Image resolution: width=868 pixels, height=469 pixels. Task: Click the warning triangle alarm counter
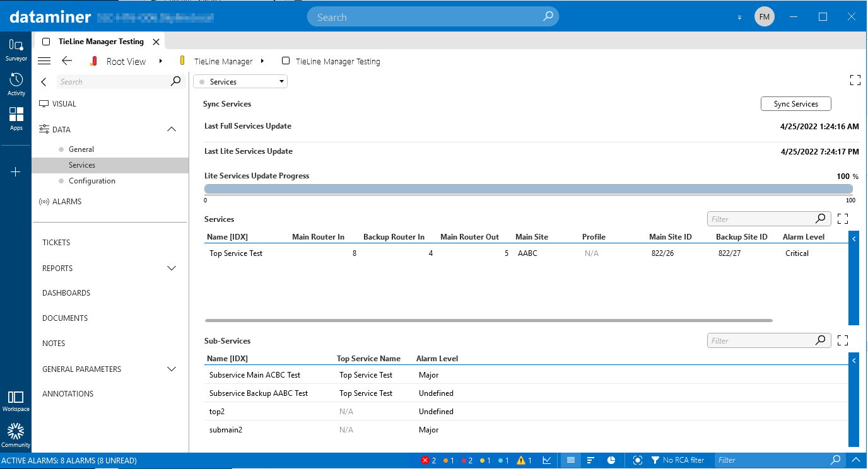(x=525, y=461)
